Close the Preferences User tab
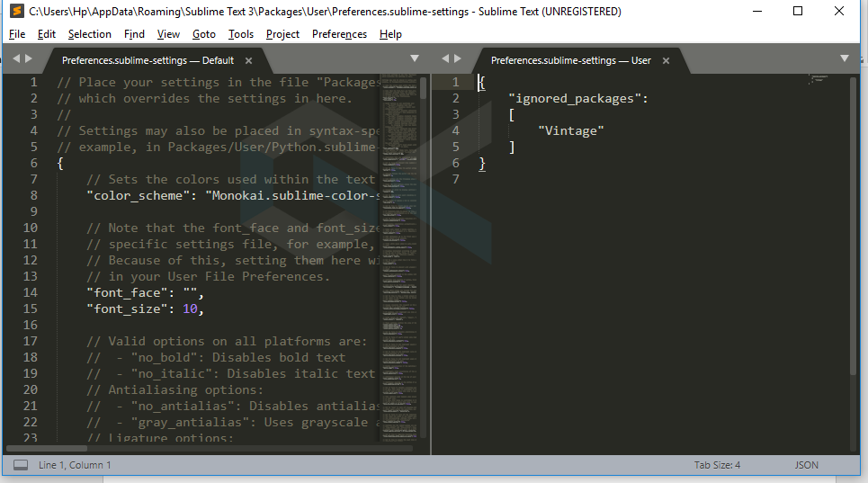The width and height of the screenshot is (868, 483). 667,60
